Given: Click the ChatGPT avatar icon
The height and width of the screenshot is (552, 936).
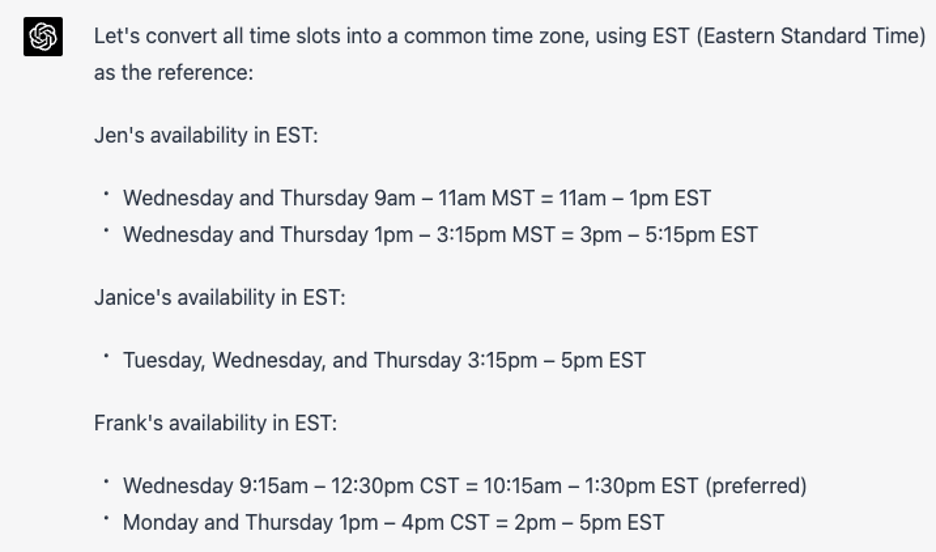Looking at the screenshot, I should pos(43,36).
